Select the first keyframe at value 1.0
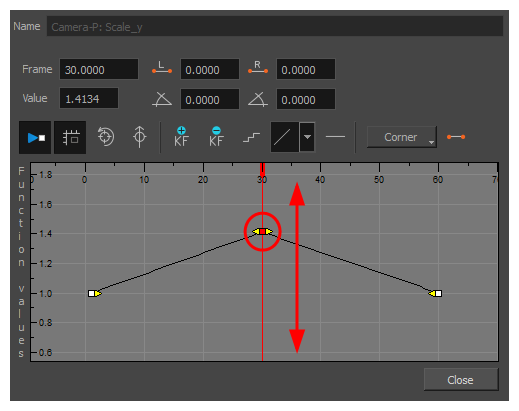Screen dimensions: 519x411 (92, 293)
